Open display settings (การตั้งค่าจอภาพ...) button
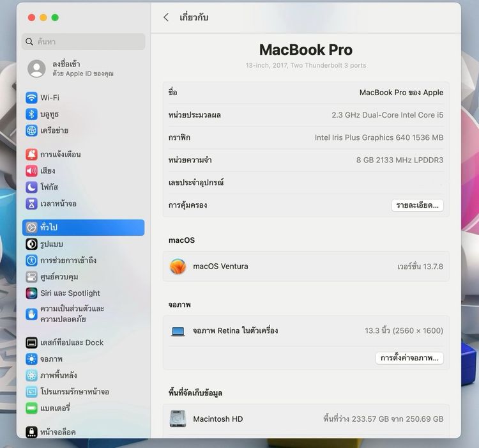479x448 pixels. pos(409,358)
